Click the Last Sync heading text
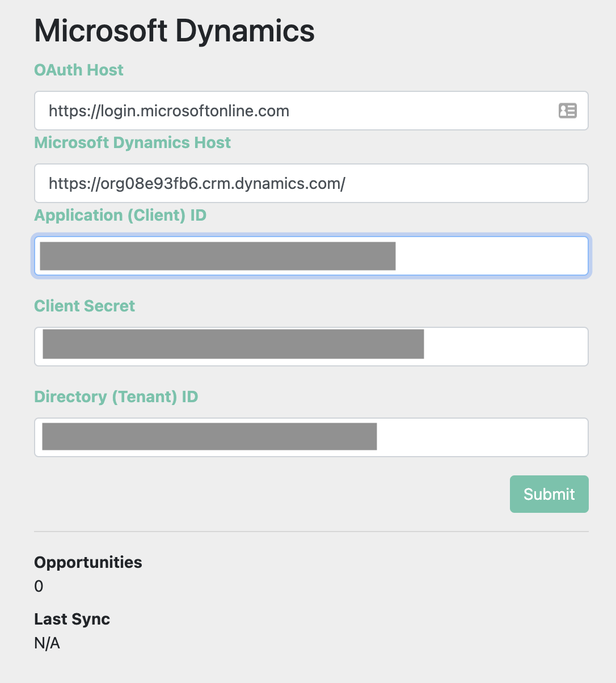 pos(72,619)
